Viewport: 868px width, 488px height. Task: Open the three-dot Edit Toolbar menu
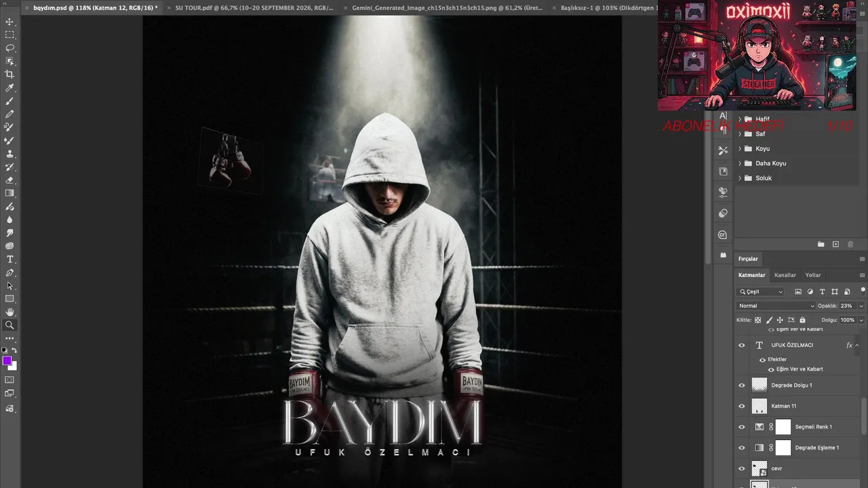point(9,338)
